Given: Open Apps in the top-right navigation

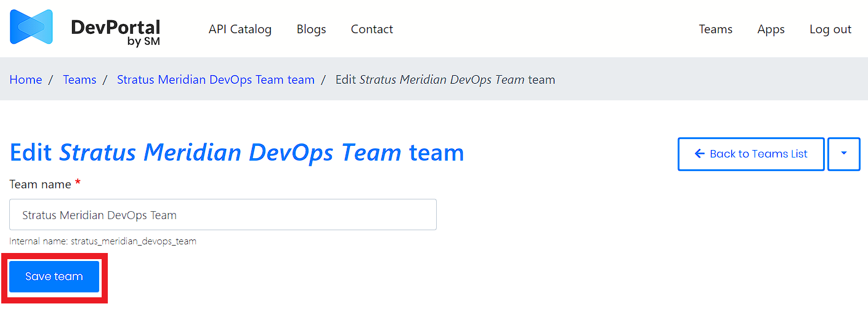Looking at the screenshot, I should (771, 29).
